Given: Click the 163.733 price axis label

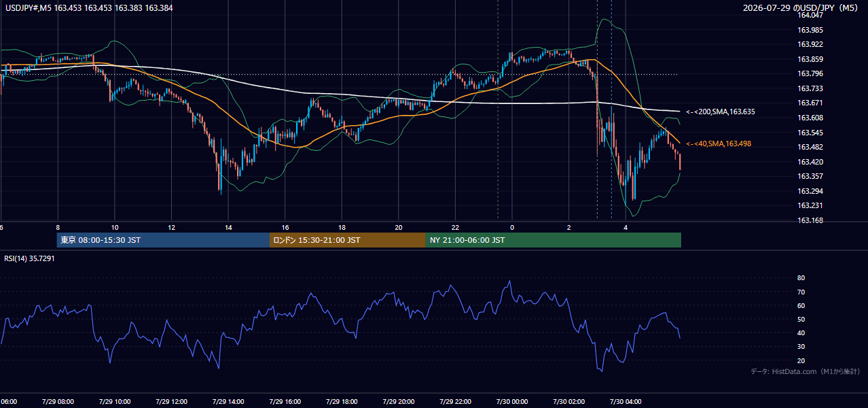Looking at the screenshot, I should tap(810, 88).
